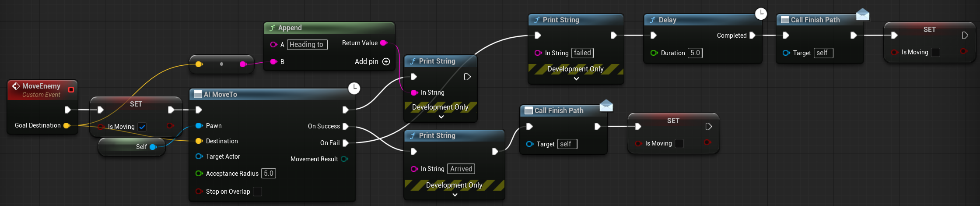Click the Append Return Value output pin
The width and height of the screenshot is (980, 206).
tap(384, 43)
